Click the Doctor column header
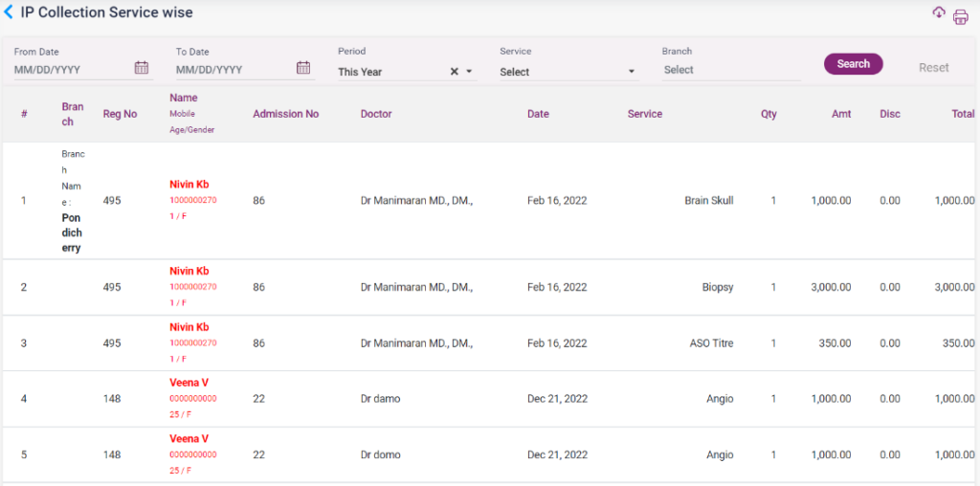Screen dimensions: 980x486 (376, 114)
